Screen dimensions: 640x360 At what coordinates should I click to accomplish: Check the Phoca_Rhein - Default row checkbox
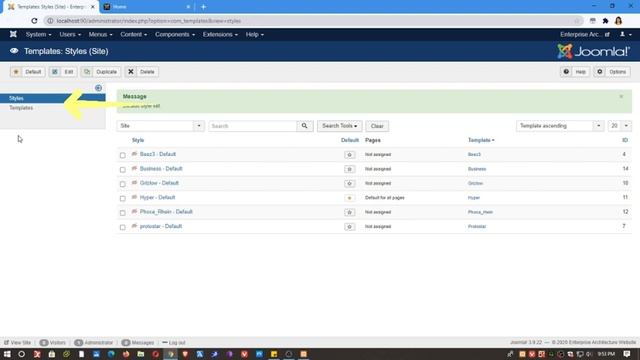(x=122, y=213)
